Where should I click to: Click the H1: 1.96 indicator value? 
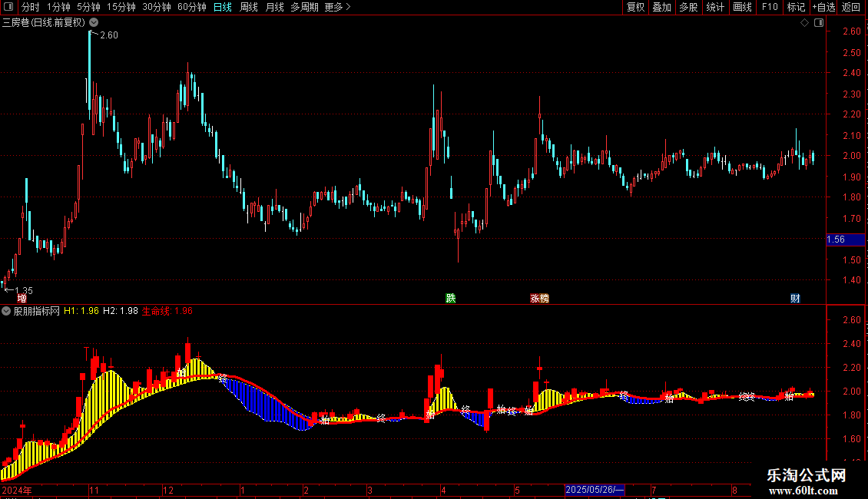tap(81, 311)
